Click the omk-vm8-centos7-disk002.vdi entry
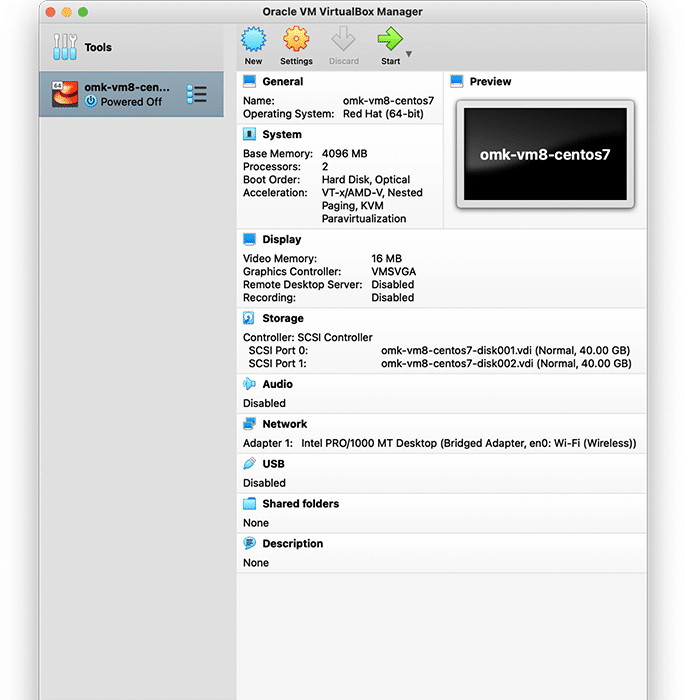 pos(506,363)
